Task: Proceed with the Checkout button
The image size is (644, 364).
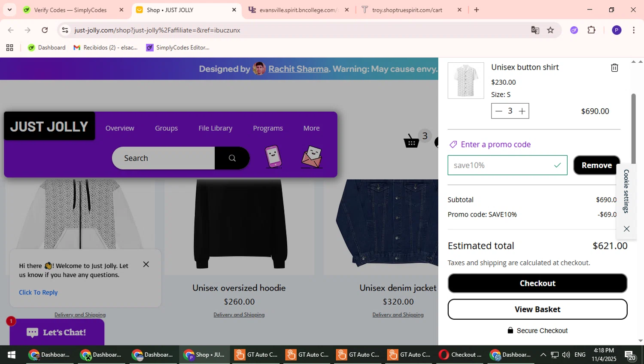Action: pyautogui.click(x=537, y=283)
